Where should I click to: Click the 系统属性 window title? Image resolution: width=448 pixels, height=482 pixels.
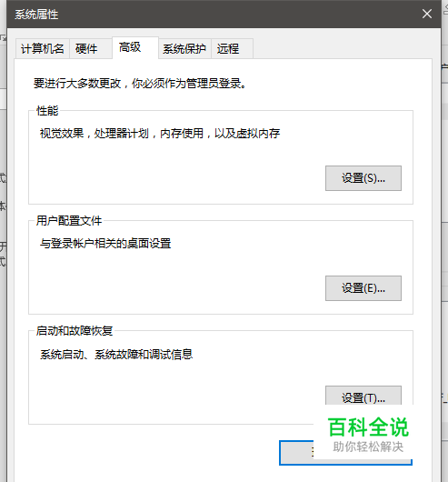coord(36,15)
